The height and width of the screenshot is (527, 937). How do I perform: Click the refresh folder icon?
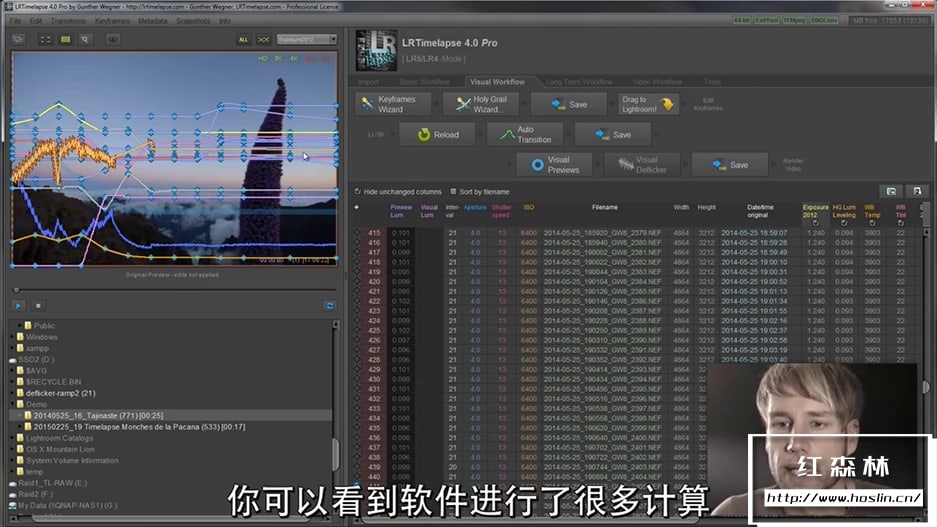tap(329, 305)
